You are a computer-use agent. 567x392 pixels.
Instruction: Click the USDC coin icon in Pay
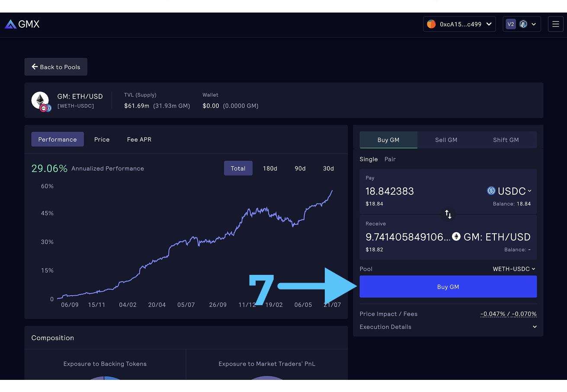pos(491,191)
